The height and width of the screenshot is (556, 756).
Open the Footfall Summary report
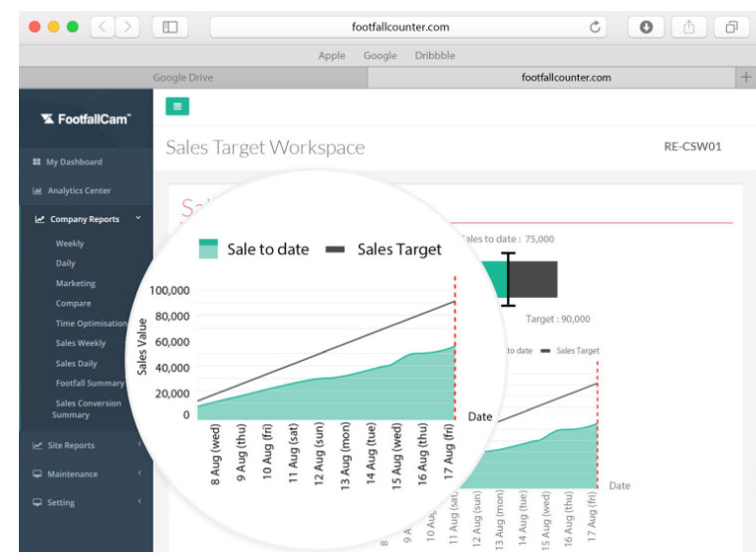[x=90, y=383]
